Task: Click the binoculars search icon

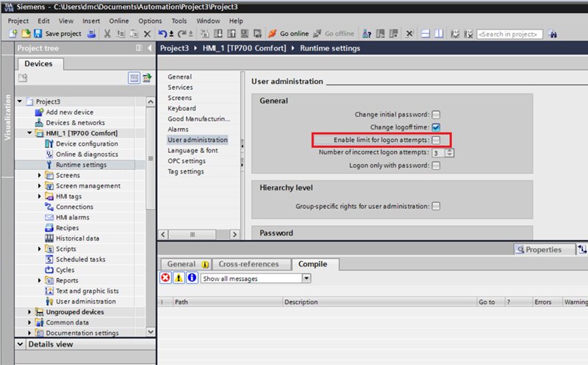Action: pos(553,34)
